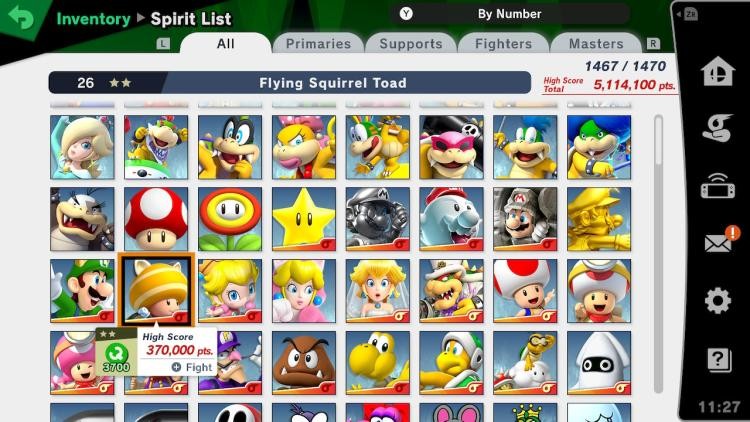This screenshot has width=750, height=422.
Task: Open the online console icon in sidebar
Action: [717, 187]
